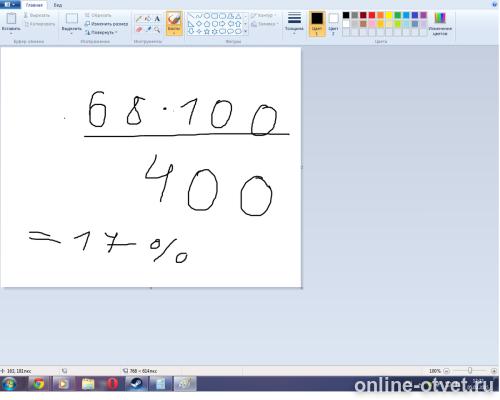
Task: Select the Pencil tool
Action: 139,19
